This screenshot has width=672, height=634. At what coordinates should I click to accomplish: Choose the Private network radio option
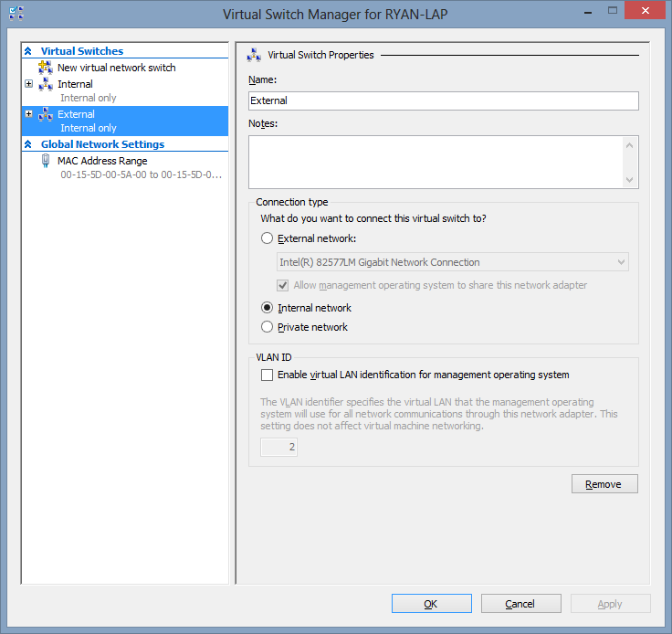267,327
